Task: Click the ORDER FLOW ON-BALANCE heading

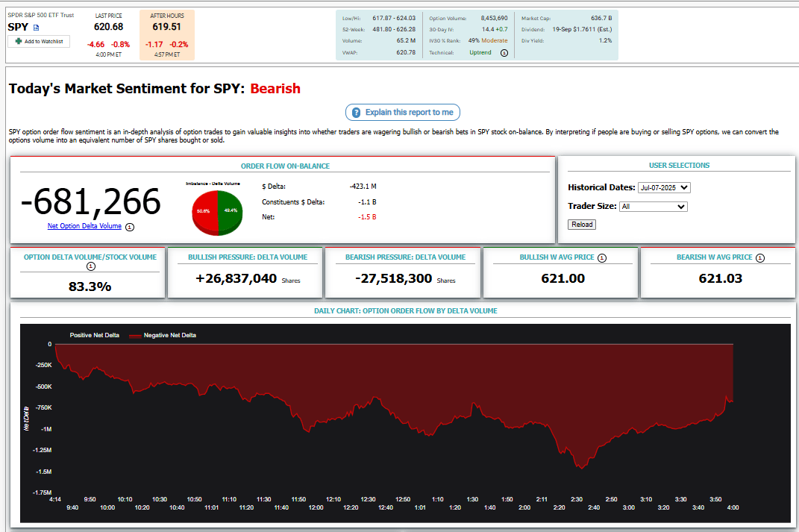Action: (x=285, y=166)
